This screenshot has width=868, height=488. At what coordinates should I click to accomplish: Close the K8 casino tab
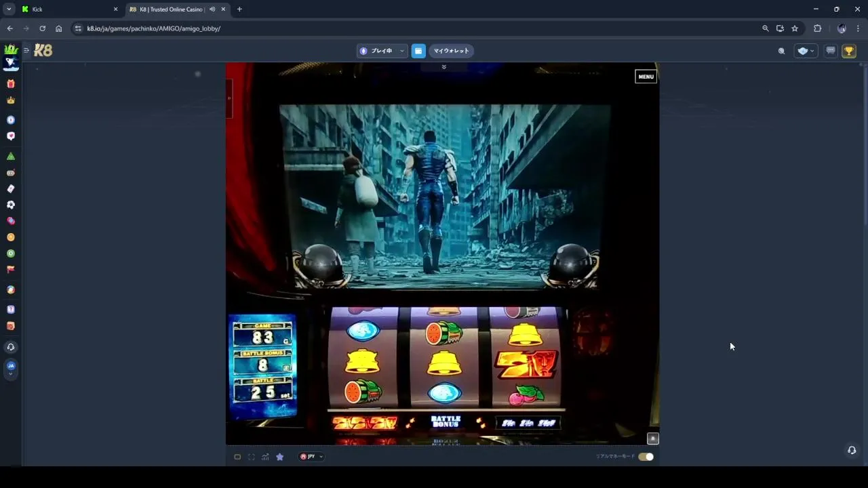pos(223,9)
